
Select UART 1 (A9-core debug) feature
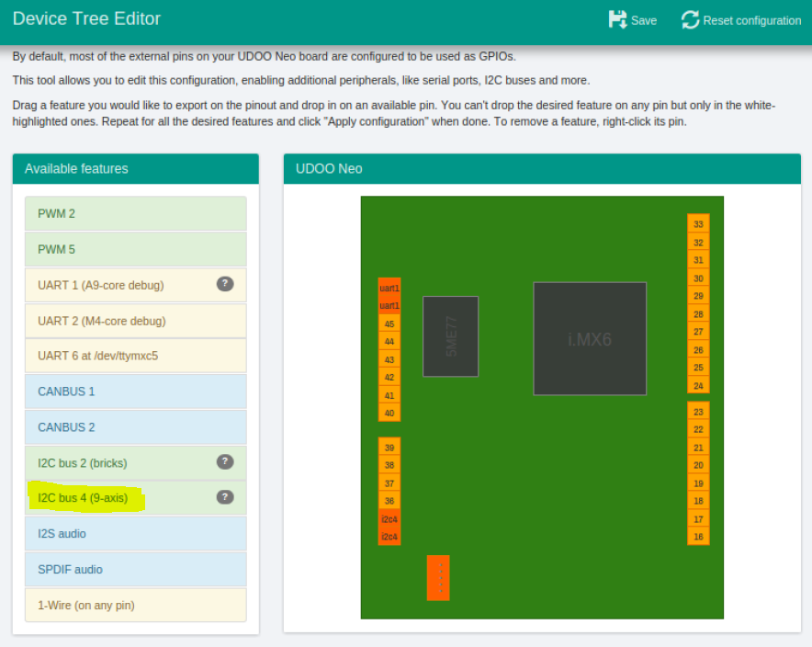[136, 285]
